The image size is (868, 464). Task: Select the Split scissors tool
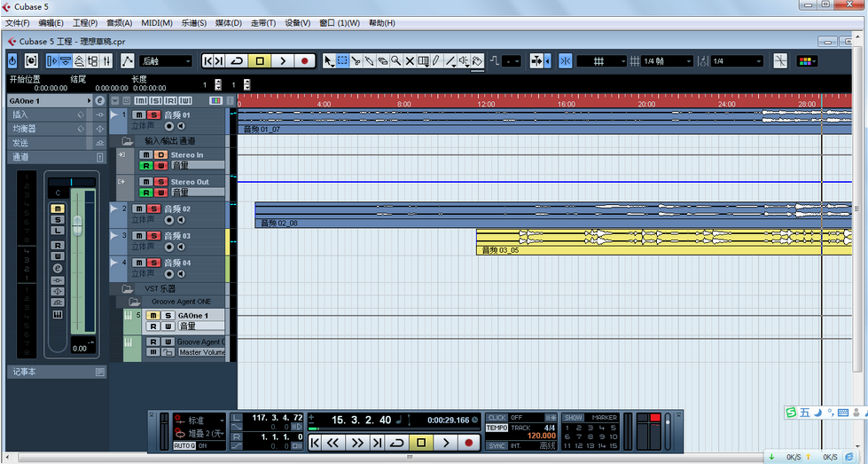[x=356, y=60]
